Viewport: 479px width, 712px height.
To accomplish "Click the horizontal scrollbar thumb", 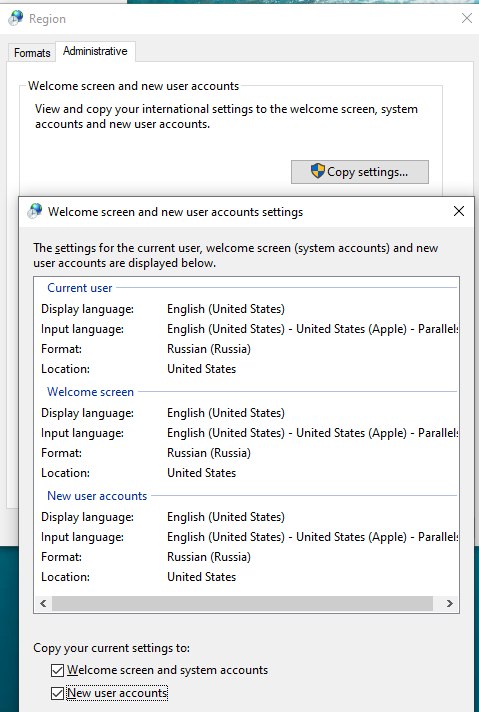I will coord(242,603).
